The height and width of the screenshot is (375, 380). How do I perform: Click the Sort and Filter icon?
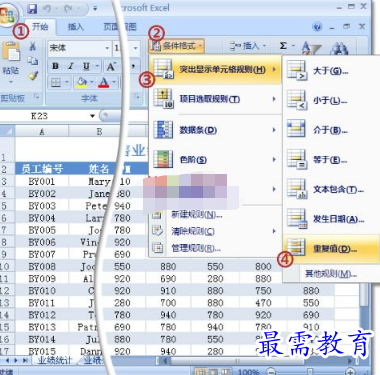click(x=311, y=48)
